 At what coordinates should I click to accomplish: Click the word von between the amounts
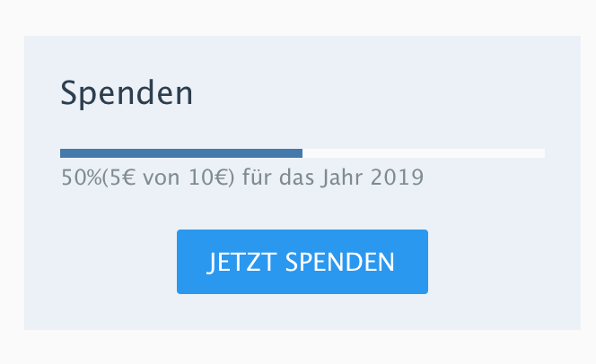tap(161, 178)
